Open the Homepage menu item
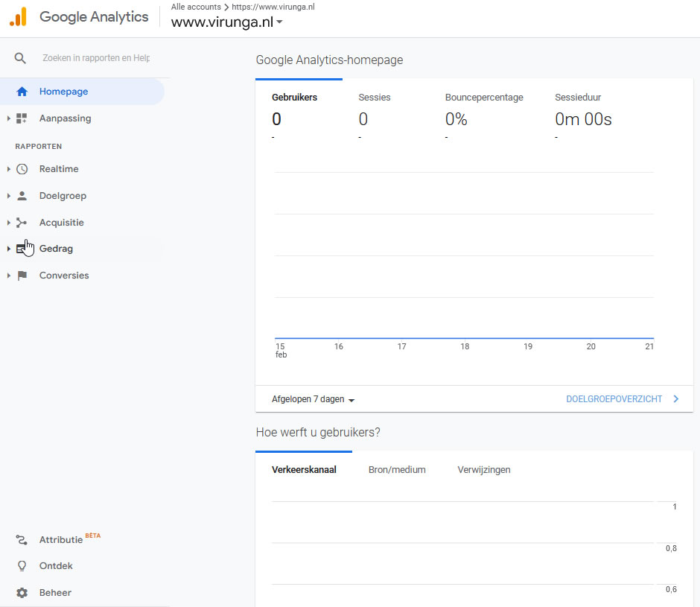700x607 pixels. click(x=82, y=92)
